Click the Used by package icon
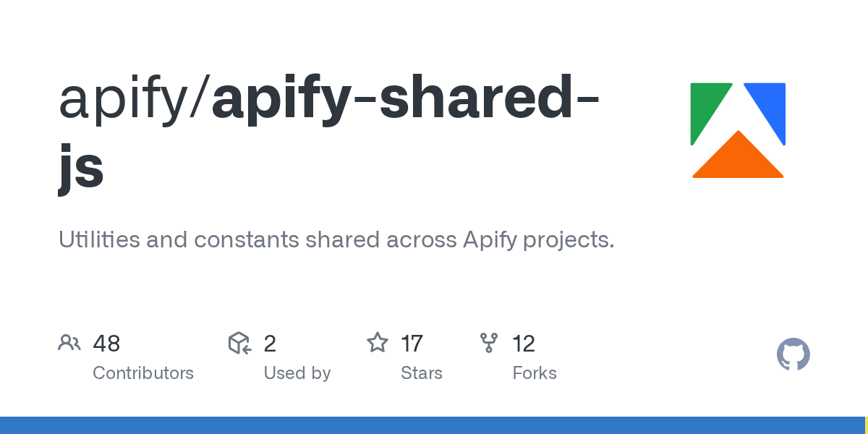The width and height of the screenshot is (868, 434). 239,343
